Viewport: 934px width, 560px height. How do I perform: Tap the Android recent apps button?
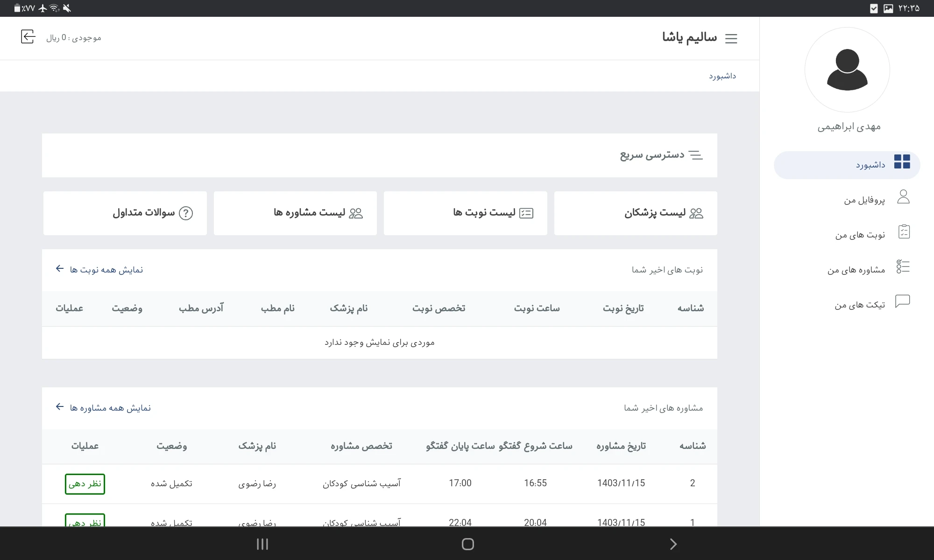(262, 544)
